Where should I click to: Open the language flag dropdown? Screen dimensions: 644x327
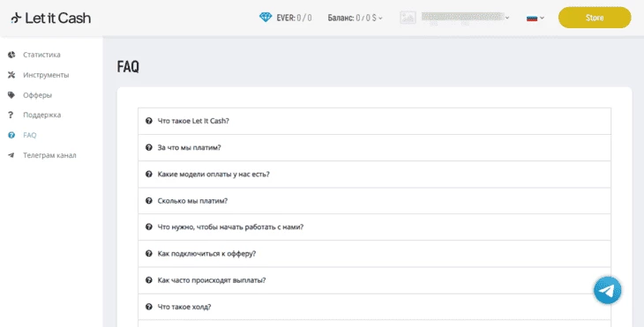535,18
